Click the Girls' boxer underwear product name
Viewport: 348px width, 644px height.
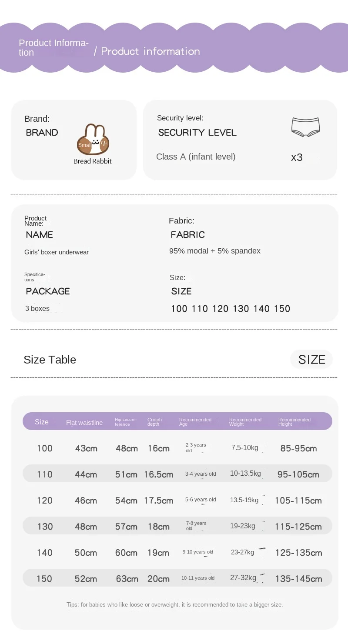pos(57,252)
